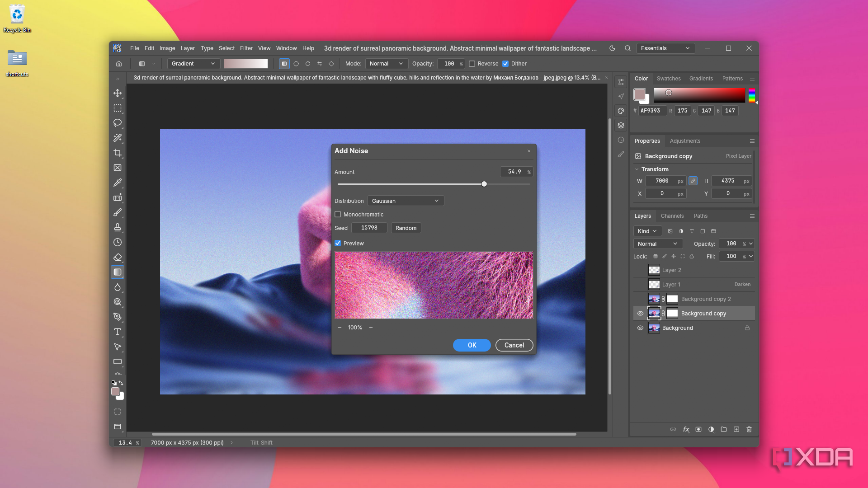Click the Create new group folder icon
The image size is (868, 488).
coord(724,429)
